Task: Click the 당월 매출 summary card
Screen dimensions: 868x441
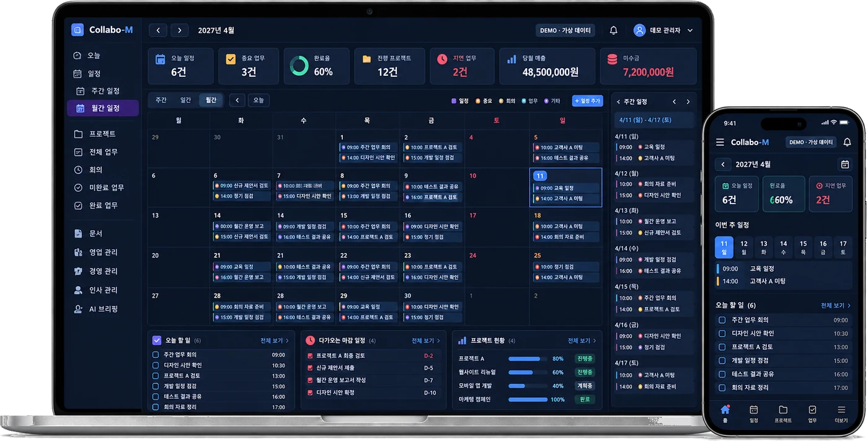Action: [547, 66]
